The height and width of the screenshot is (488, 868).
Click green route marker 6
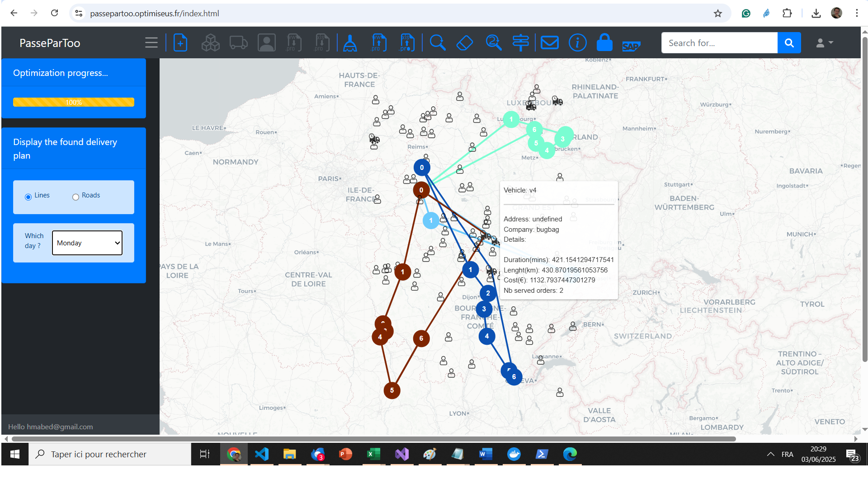point(534,130)
